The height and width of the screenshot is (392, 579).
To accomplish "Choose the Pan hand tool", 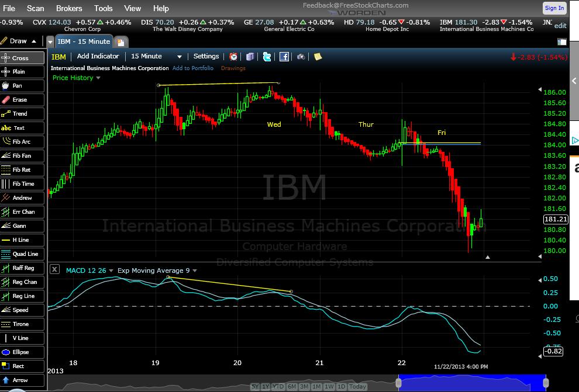I will click(22, 85).
